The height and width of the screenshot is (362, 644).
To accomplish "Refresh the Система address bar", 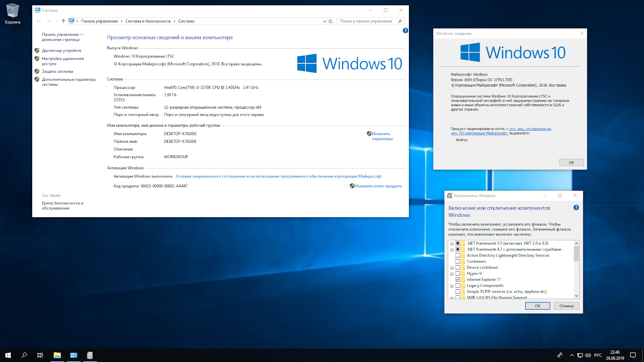I will click(330, 21).
